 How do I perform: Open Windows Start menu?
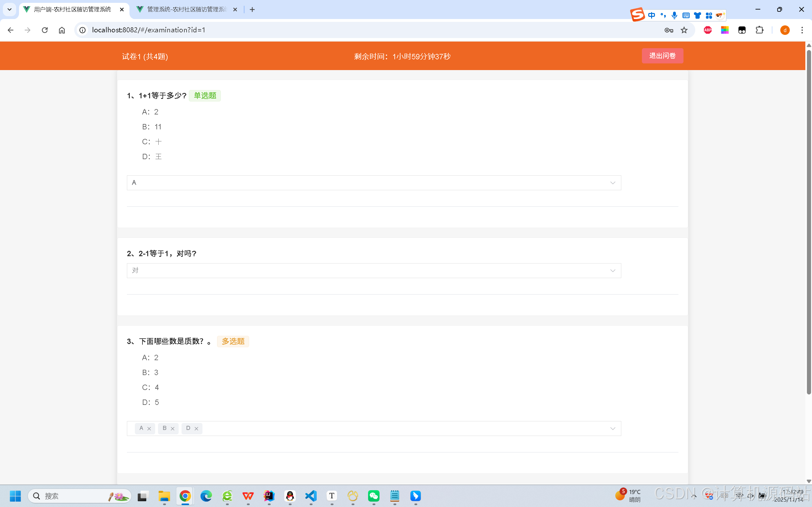(x=15, y=496)
